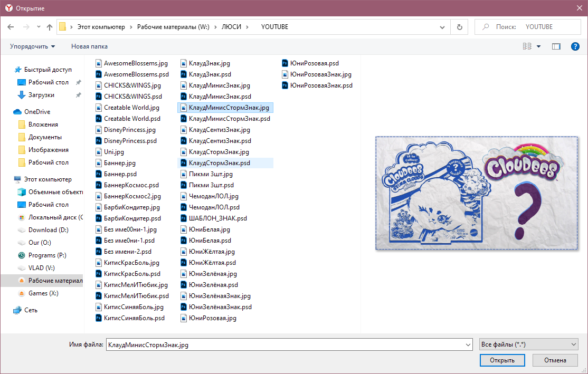This screenshot has height=374, width=588.
Task: Select Uni.jpg file icon
Action: pos(99,152)
